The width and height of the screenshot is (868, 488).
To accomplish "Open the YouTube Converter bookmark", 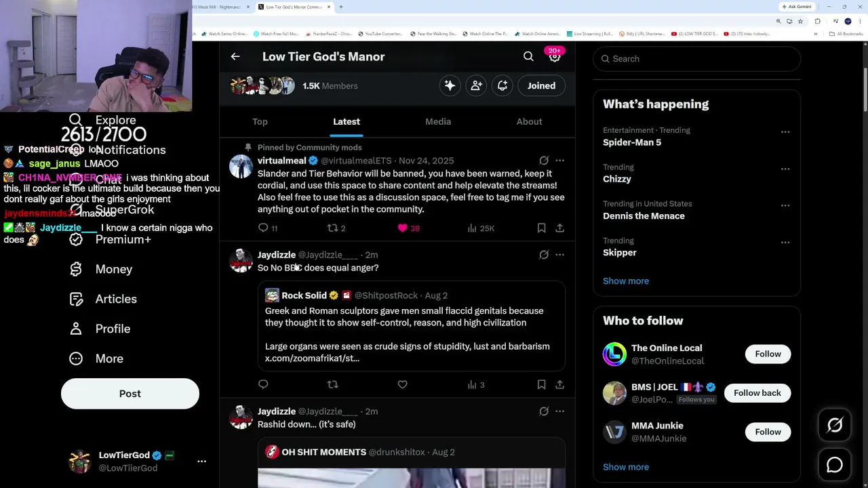I will coord(380,34).
